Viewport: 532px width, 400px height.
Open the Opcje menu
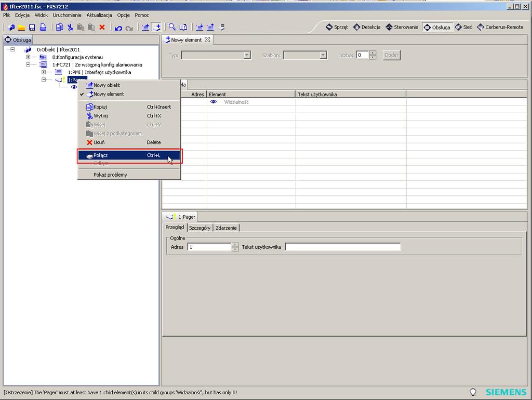coord(124,15)
